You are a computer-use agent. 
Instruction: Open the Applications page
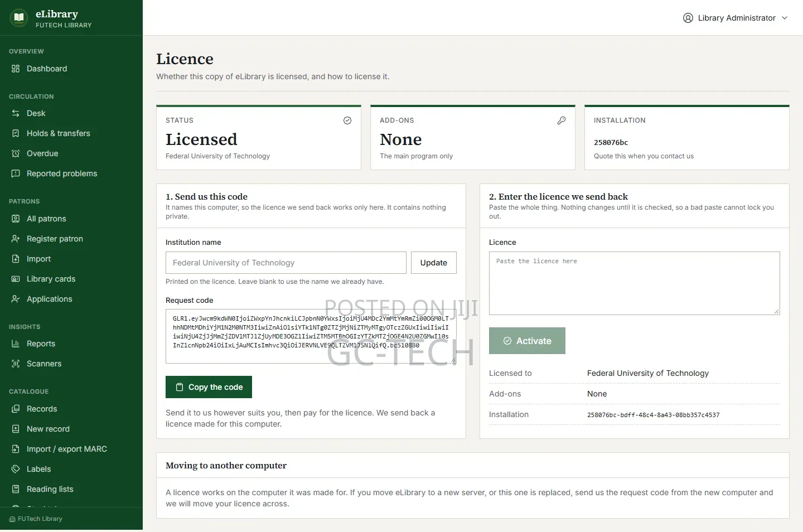71,299
